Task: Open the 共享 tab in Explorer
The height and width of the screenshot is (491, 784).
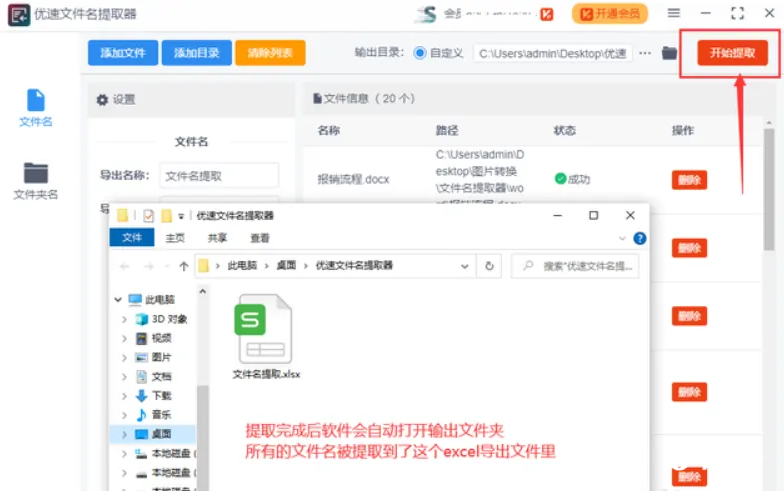Action: [217, 238]
